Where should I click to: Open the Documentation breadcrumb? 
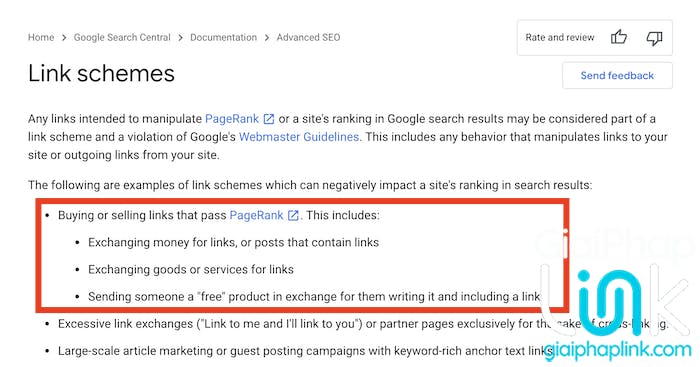coord(223,38)
